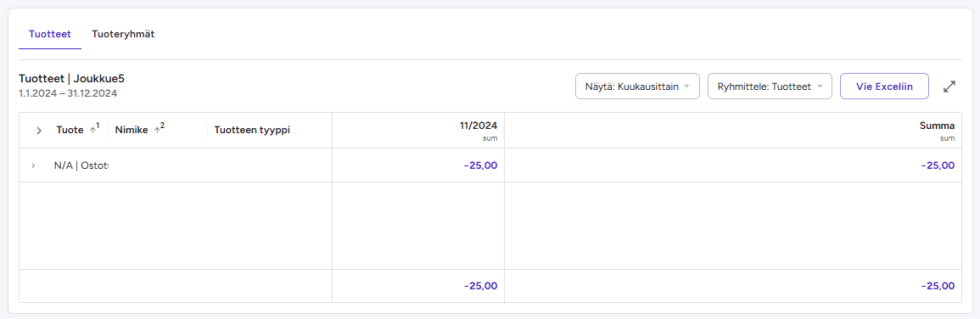Sort by the Tuote column header
This screenshot has height=319, width=980.
coord(70,130)
